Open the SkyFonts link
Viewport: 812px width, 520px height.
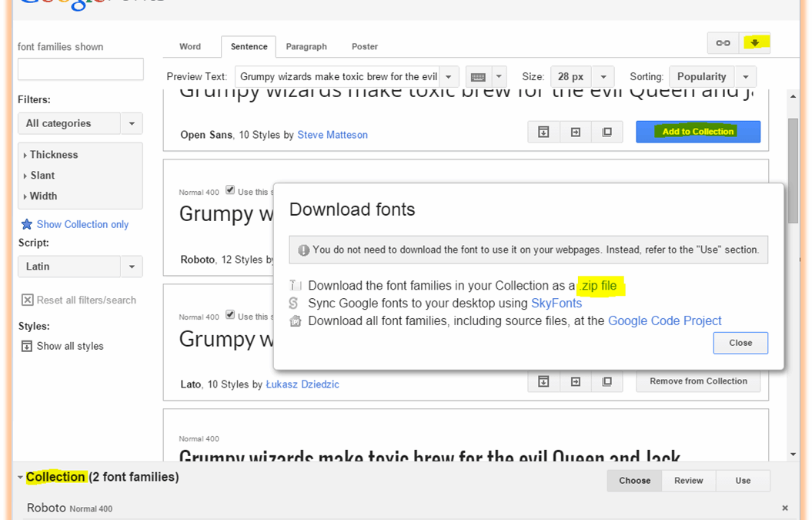(x=556, y=304)
